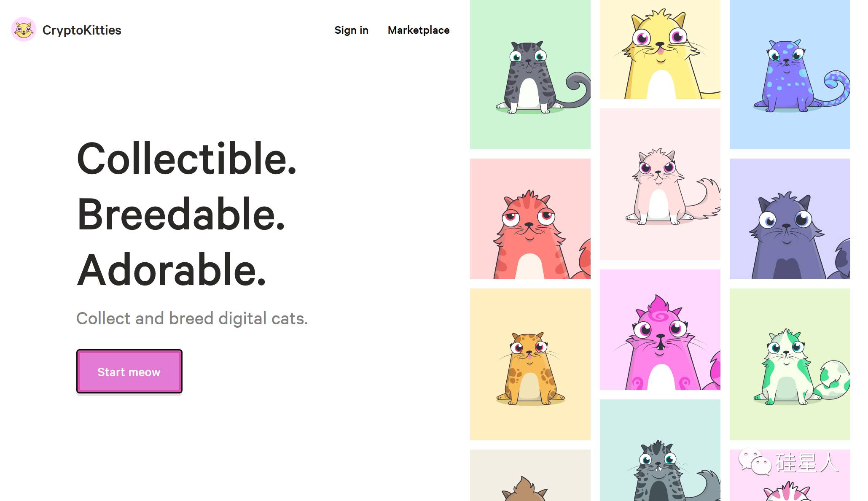This screenshot has height=501, width=868.
Task: Open the Sign in page
Action: (x=351, y=30)
